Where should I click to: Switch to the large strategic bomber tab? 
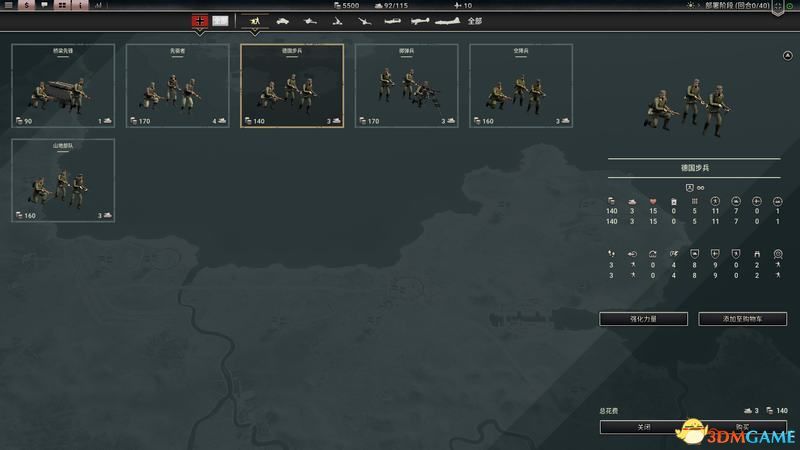[447, 21]
